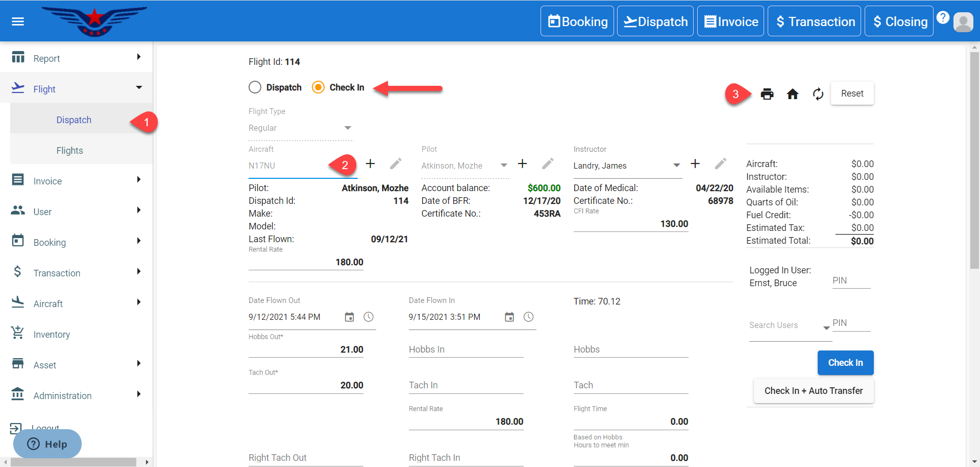Select the Check In radio button

[x=318, y=87]
